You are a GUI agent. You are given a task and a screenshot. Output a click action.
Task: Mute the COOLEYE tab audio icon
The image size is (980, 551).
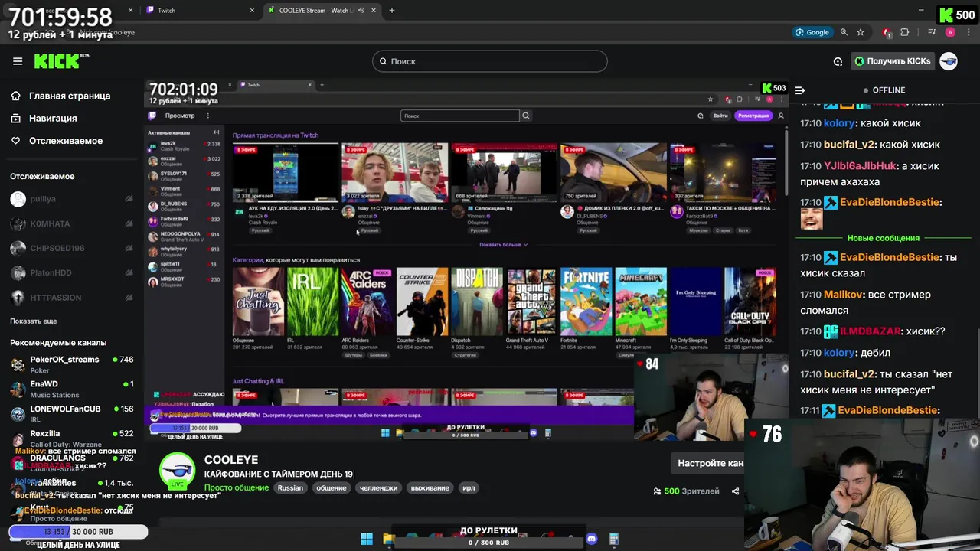[x=361, y=11]
